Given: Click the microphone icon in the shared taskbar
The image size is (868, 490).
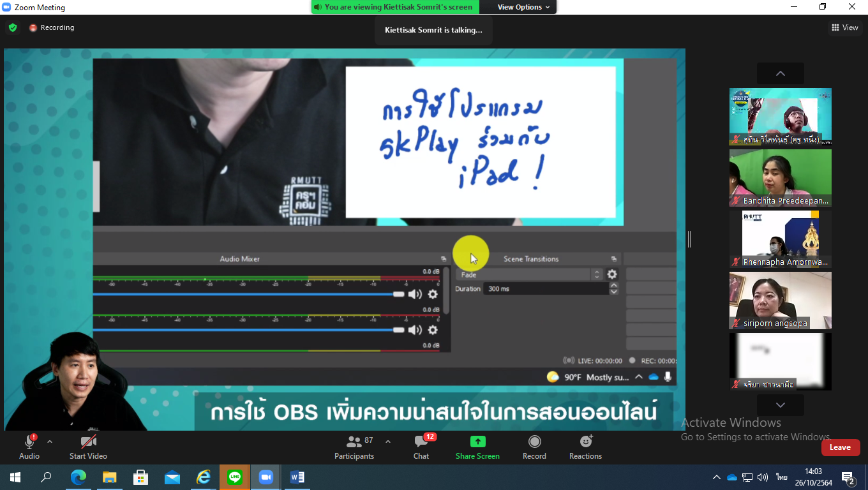Looking at the screenshot, I should [668, 377].
